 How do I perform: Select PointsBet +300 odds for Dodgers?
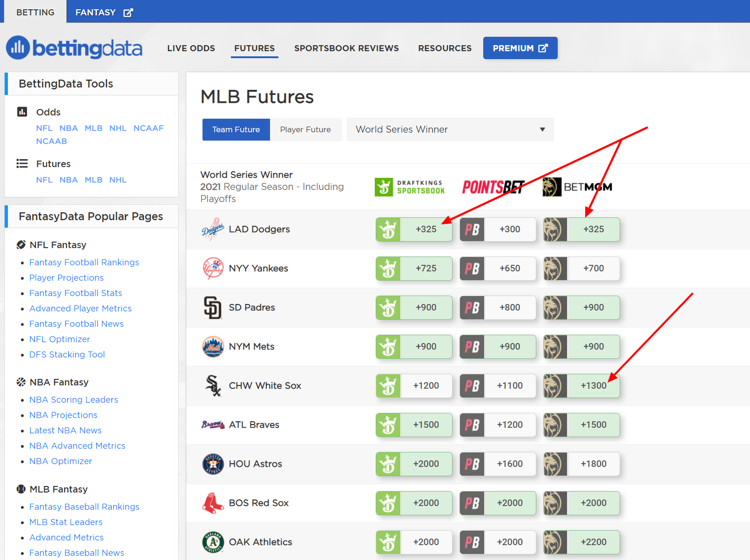(498, 229)
